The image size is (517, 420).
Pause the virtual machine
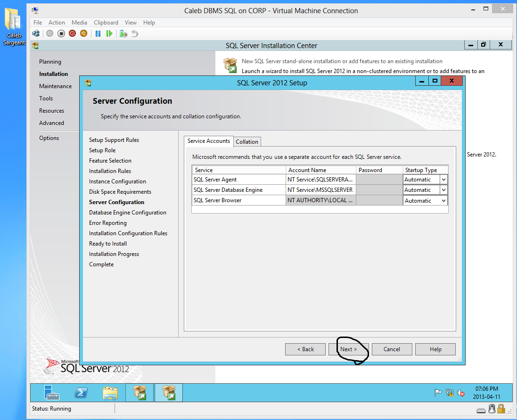click(98, 33)
